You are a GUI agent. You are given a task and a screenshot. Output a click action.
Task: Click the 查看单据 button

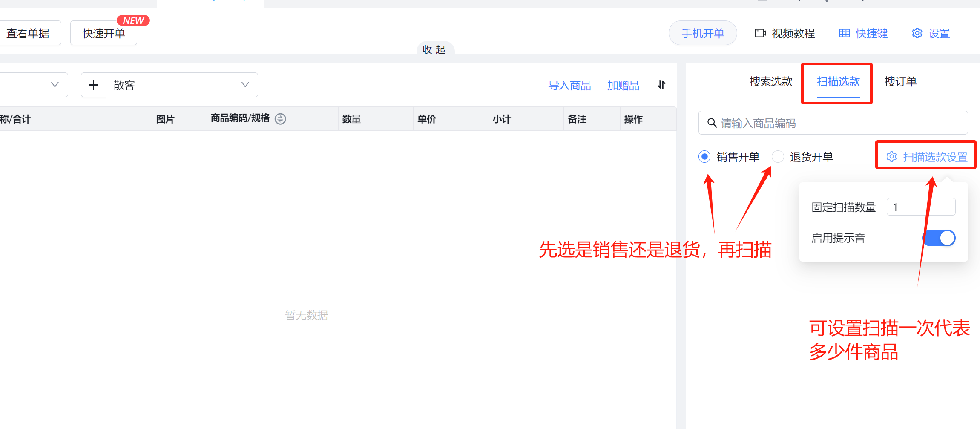[28, 33]
